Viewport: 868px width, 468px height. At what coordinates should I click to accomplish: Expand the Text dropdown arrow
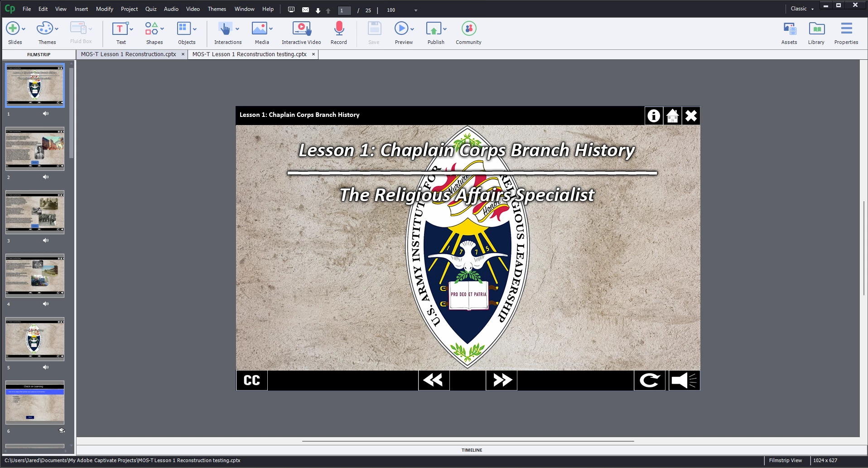click(x=131, y=29)
